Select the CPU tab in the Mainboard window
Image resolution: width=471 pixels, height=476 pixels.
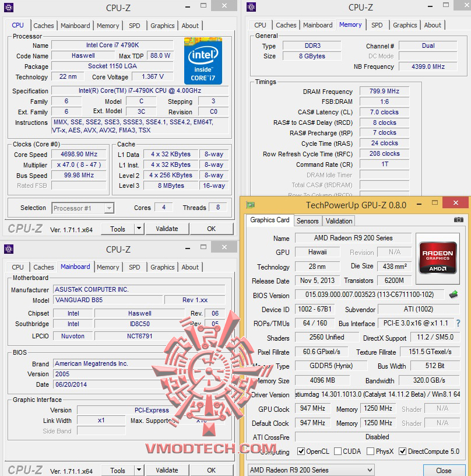pyautogui.click(x=17, y=267)
